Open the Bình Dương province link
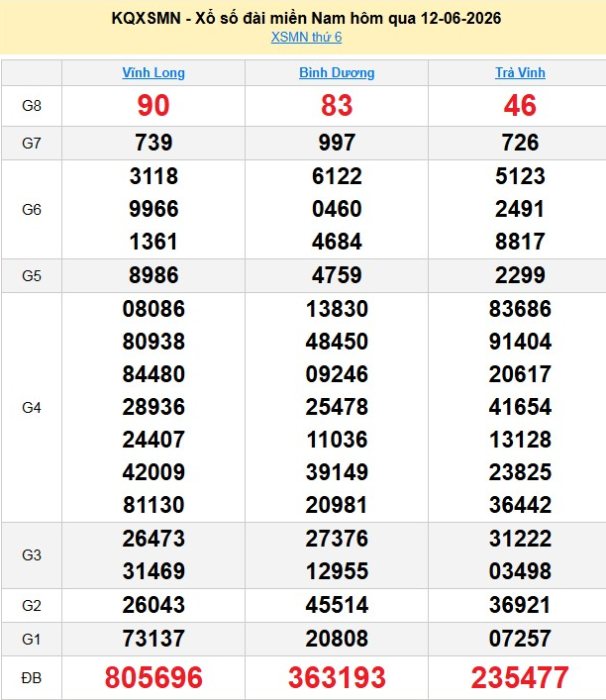Screen dimensions: 606x700 pos(337,72)
